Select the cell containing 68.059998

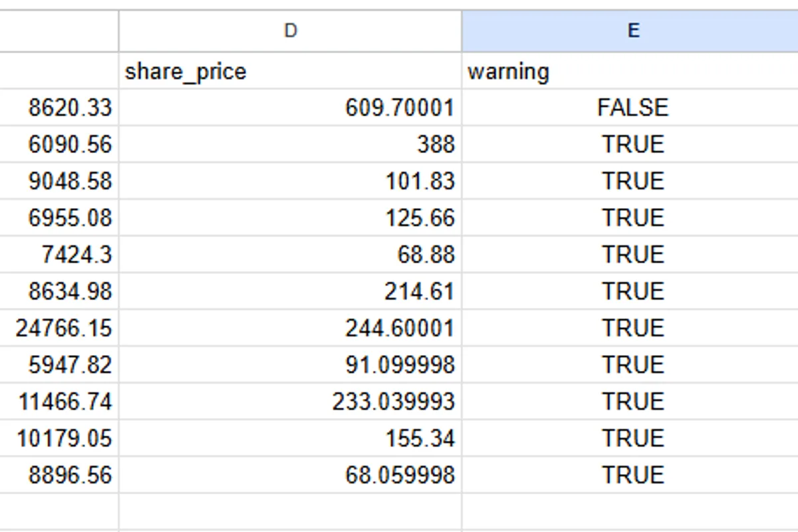pyautogui.click(x=290, y=475)
